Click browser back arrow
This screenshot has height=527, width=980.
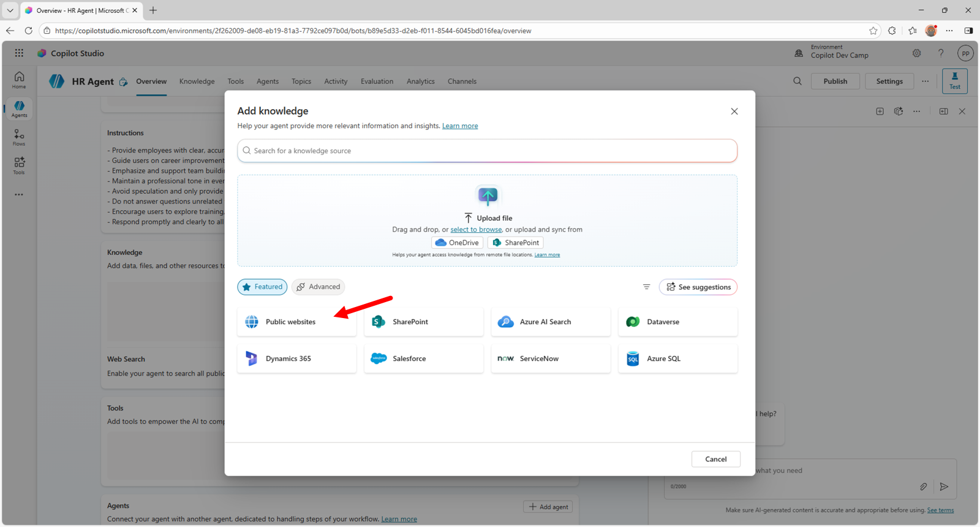click(x=10, y=31)
